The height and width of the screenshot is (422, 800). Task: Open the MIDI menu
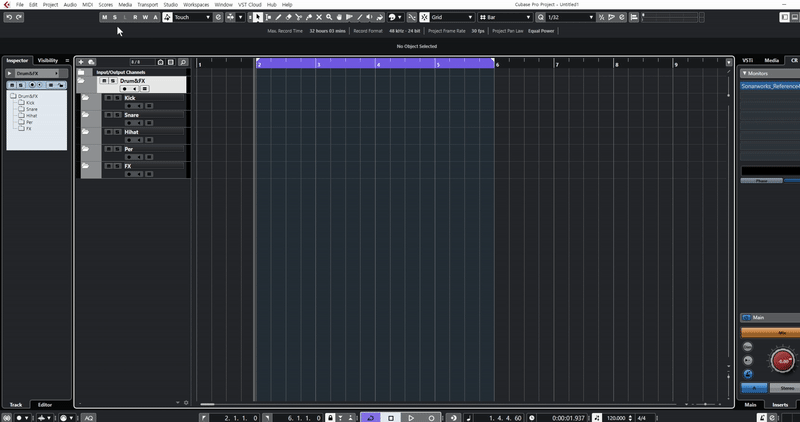click(88, 5)
